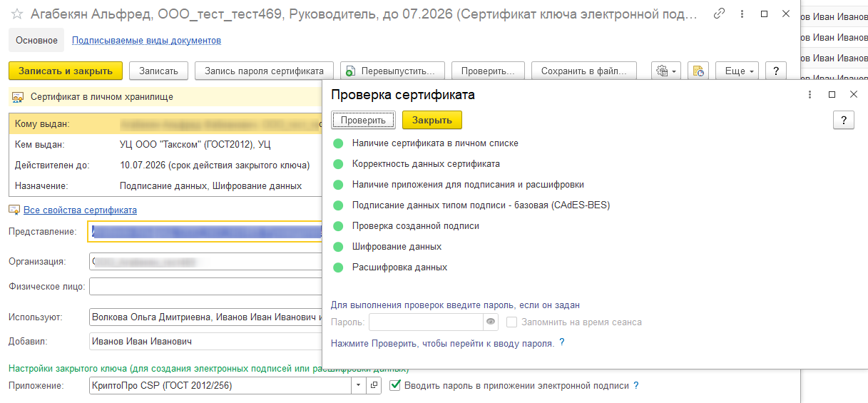The height and width of the screenshot is (403, 868).
Task: Open the dialog's three-dot options menu
Action: (810, 95)
